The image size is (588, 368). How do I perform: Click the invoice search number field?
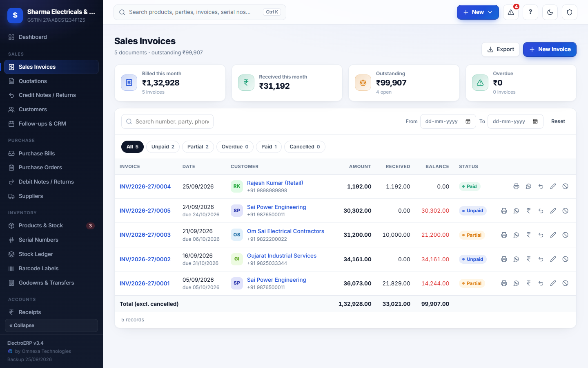tap(167, 121)
